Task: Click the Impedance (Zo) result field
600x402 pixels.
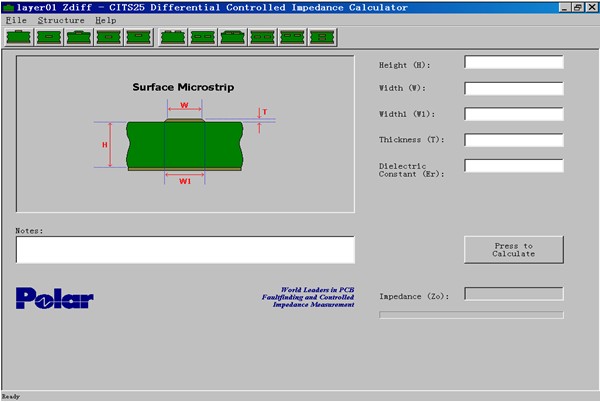Action: coord(513,294)
